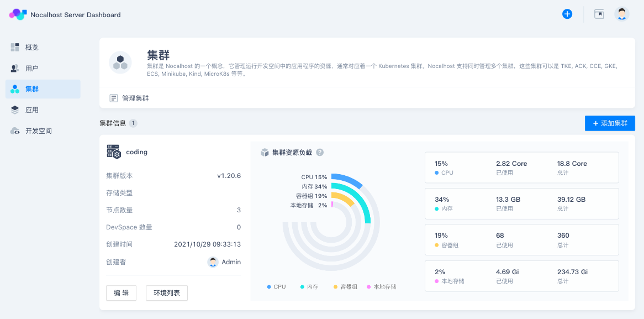644x319 pixels.
Task: Click the blue CPU arc in chart
Action: [x=349, y=180]
